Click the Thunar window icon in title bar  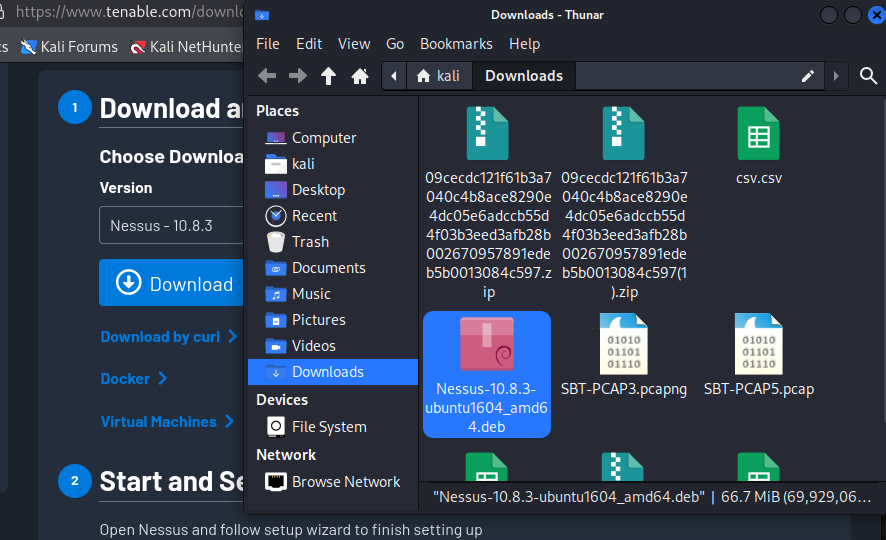point(262,15)
